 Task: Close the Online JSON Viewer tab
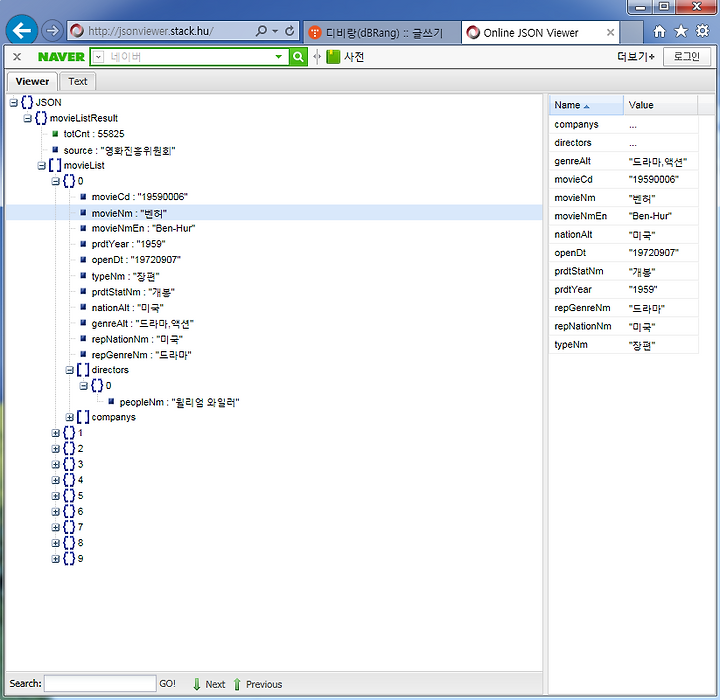(610, 33)
